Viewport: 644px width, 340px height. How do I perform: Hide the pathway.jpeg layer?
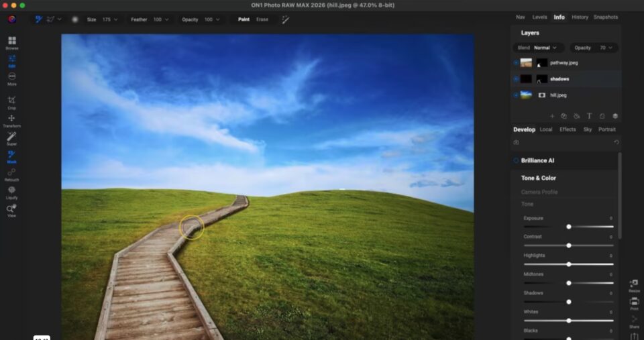click(x=516, y=63)
